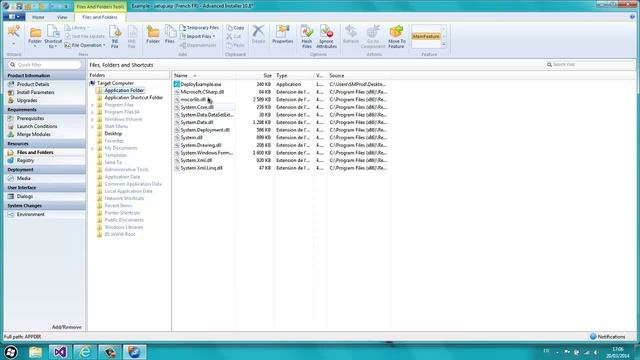Select the System.Xml.Linq.dll file row

281,168
